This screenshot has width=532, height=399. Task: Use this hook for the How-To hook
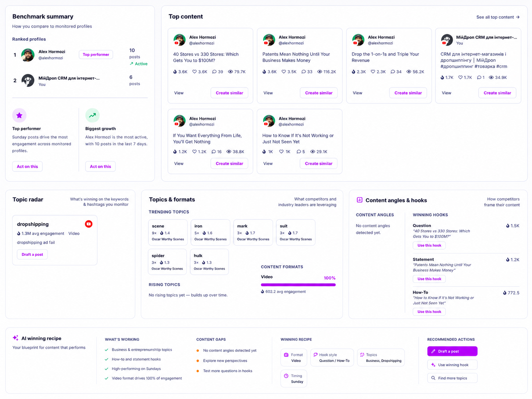pos(429,312)
